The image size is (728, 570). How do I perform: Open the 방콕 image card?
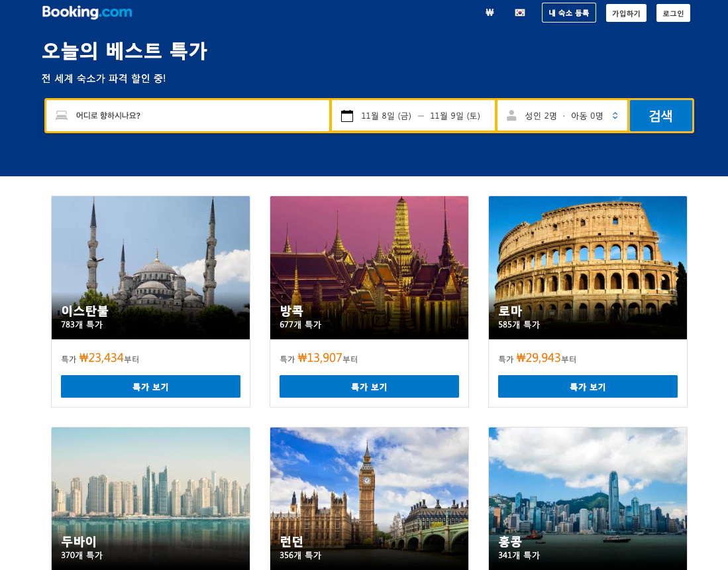[369, 268]
